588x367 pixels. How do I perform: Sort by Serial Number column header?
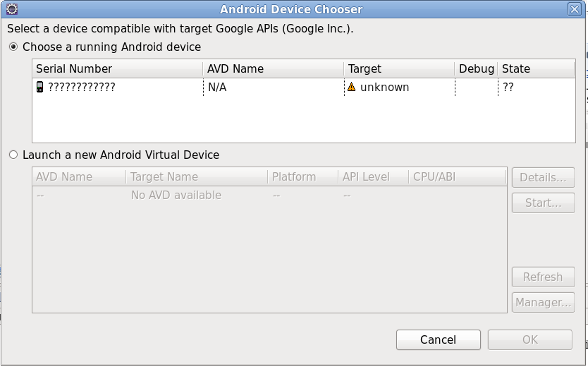pos(118,68)
